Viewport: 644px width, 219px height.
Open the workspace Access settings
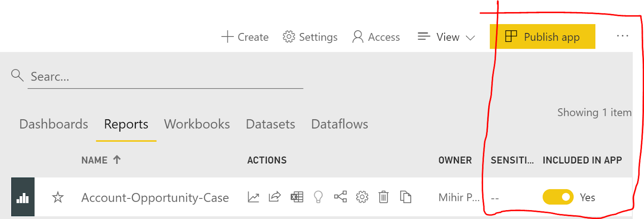click(x=376, y=37)
